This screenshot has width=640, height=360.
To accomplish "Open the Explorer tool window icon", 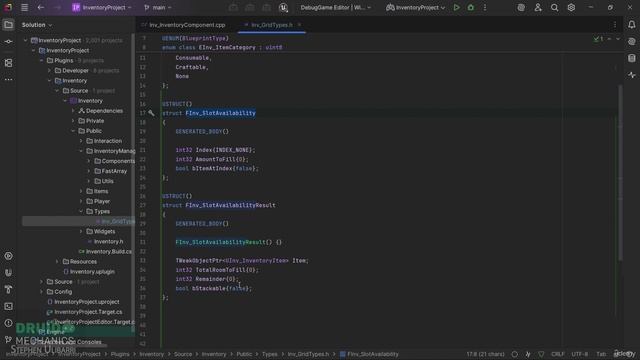I will (8, 25).
